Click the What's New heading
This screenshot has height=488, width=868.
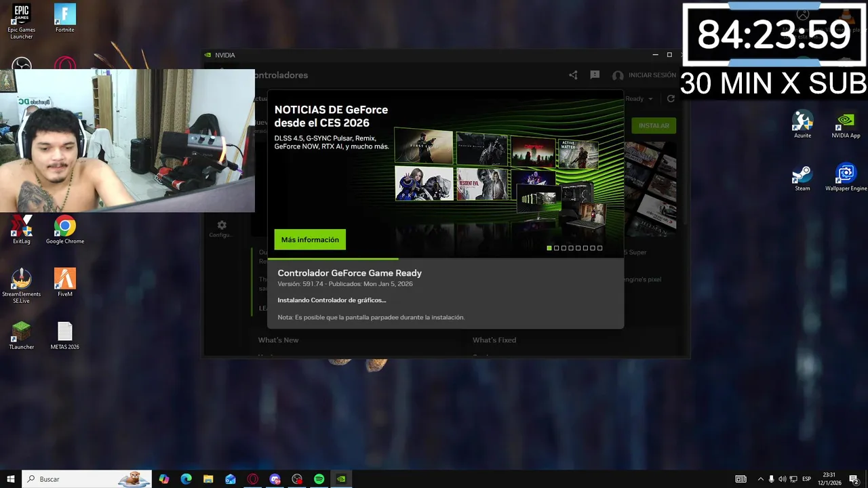click(x=278, y=340)
